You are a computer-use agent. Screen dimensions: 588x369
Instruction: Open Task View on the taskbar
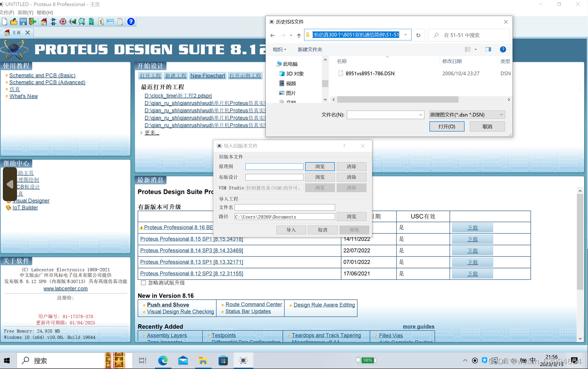point(143,361)
